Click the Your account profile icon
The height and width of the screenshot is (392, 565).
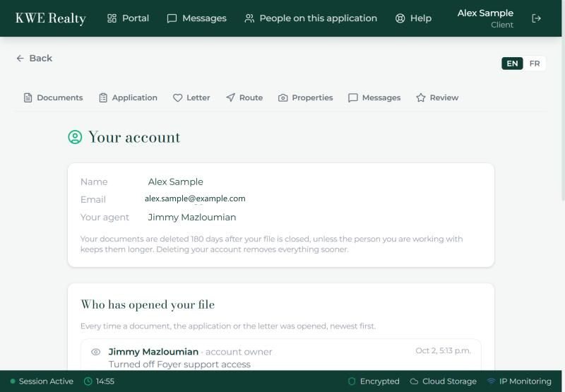click(x=75, y=137)
